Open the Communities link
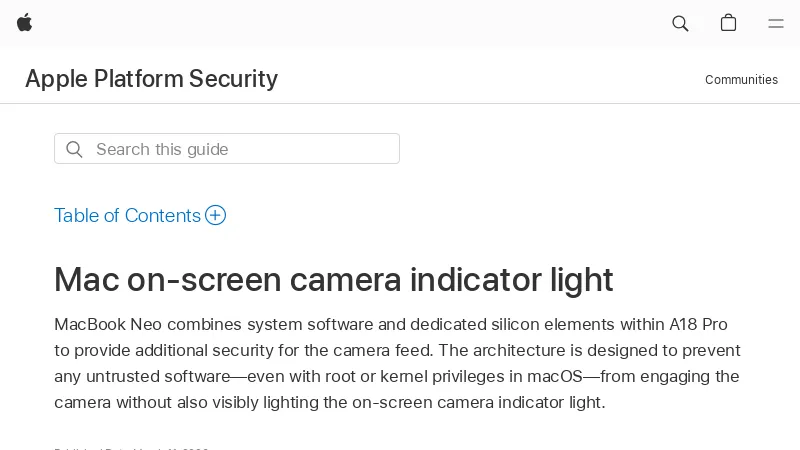The width and height of the screenshot is (800, 450). tap(741, 80)
